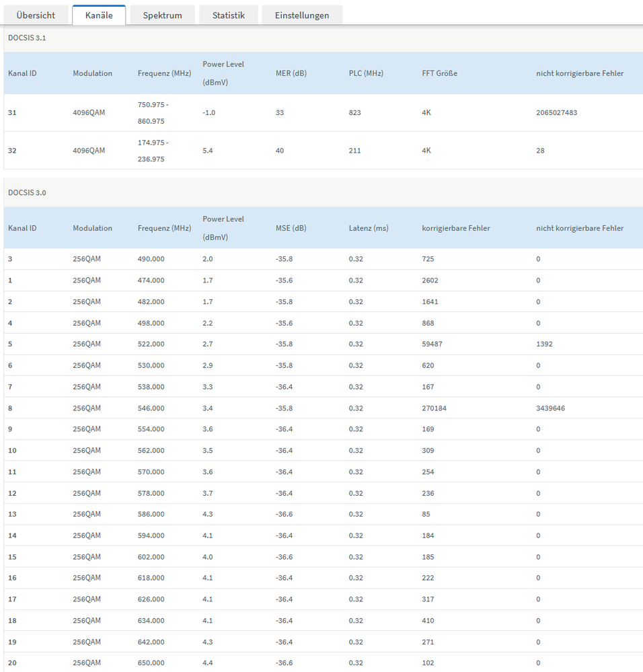Click MSE value -36.6 in channel 13
Image resolution: width=643 pixels, height=672 pixels.
(285, 514)
